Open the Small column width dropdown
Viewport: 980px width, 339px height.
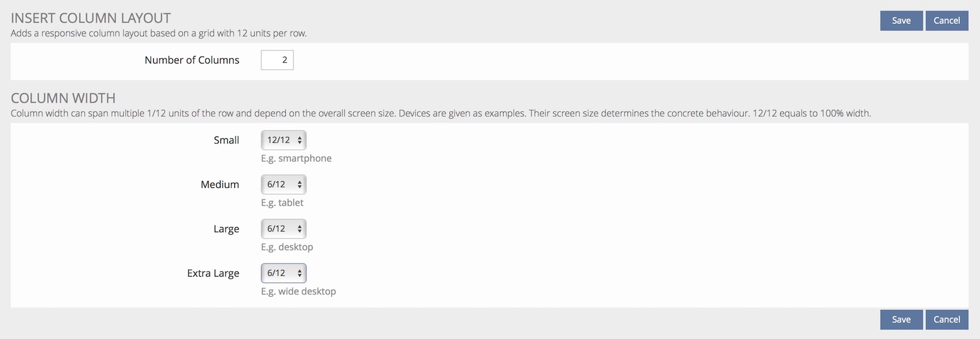283,140
